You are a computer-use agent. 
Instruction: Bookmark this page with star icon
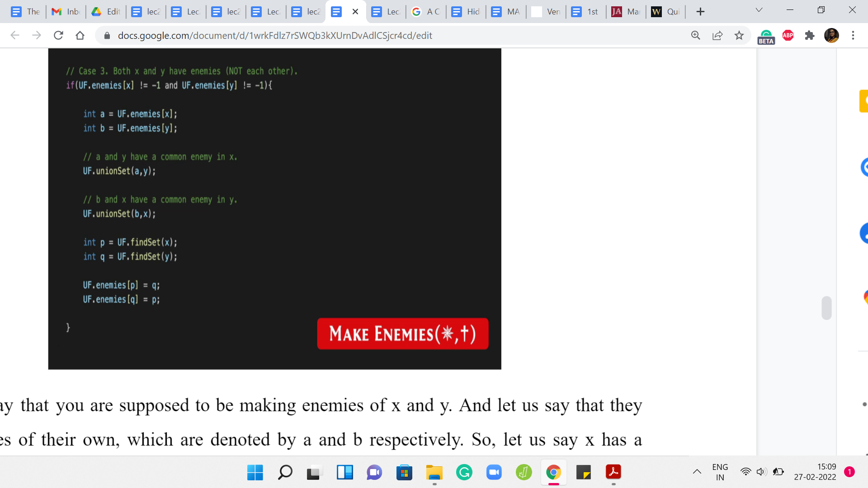pos(739,35)
